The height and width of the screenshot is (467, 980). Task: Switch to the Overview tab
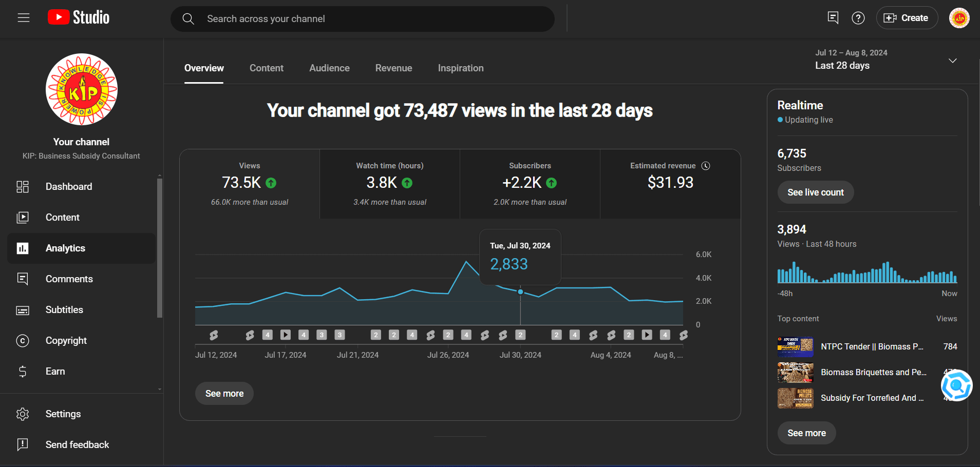click(204, 68)
